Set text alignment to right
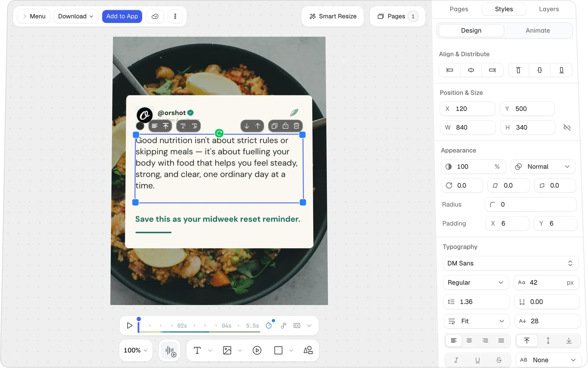Viewport: 588px width, 368px height. 485,341
